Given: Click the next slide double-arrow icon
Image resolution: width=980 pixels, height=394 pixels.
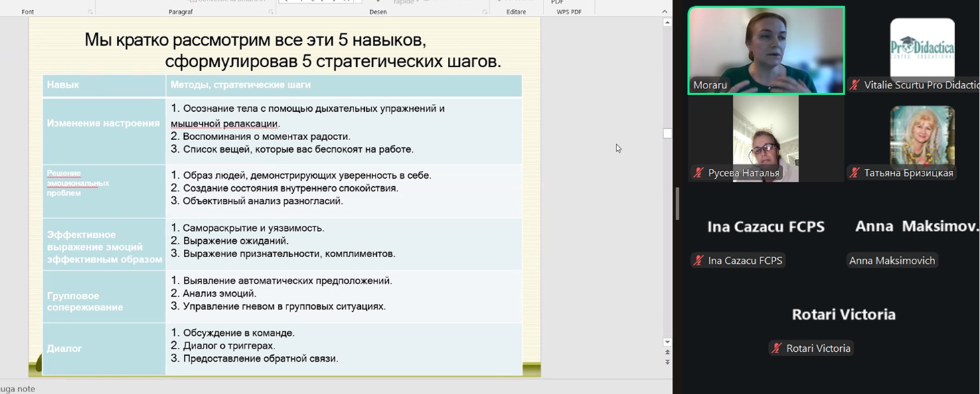Looking at the screenshot, I should coord(667,362).
